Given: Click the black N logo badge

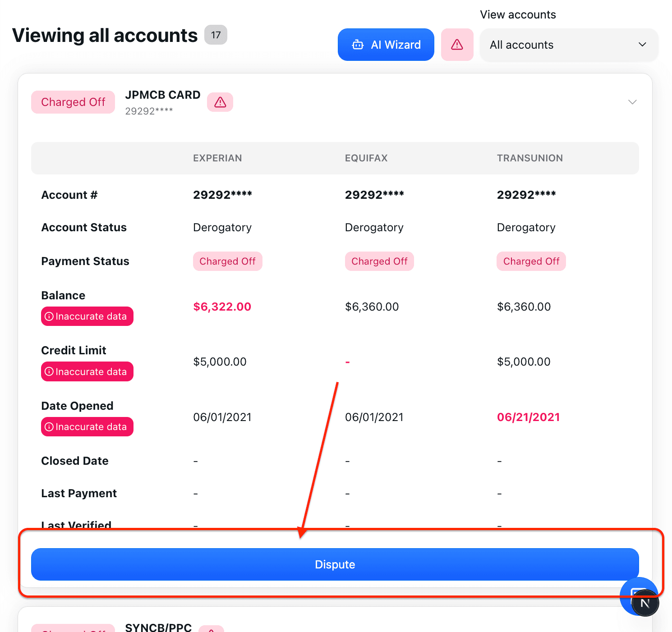Looking at the screenshot, I should click(645, 603).
